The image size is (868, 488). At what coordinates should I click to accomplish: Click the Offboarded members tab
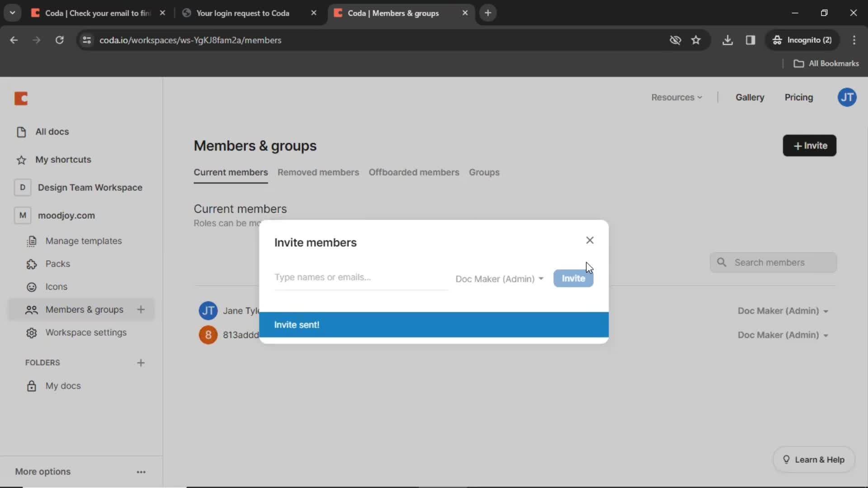coord(414,172)
